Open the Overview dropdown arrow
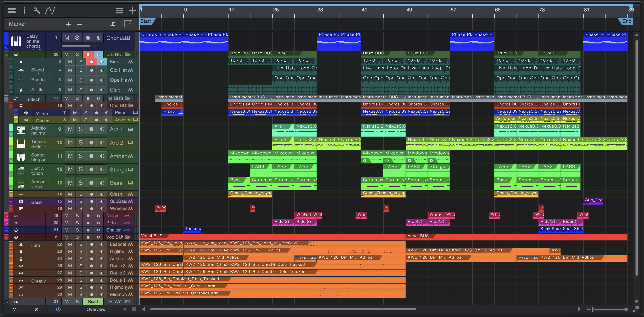This screenshot has width=644, height=317. 125,309
